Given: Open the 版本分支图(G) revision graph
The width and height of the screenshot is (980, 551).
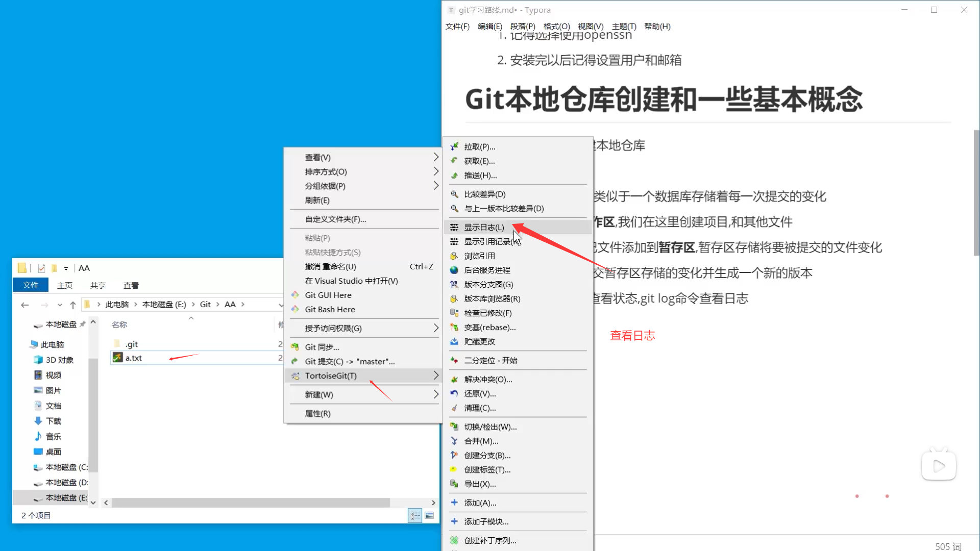Looking at the screenshot, I should click(487, 284).
